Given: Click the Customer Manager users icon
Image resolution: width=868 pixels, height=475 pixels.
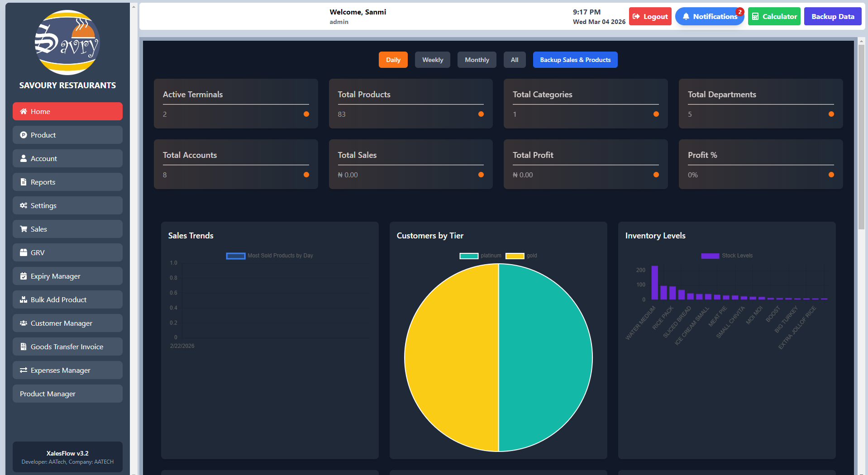Looking at the screenshot, I should click(24, 323).
